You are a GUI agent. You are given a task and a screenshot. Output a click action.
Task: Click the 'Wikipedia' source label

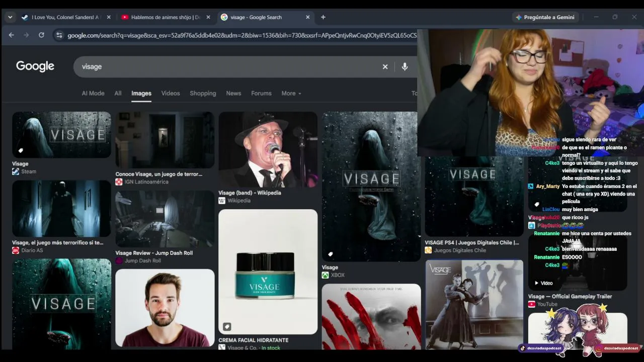239,200
